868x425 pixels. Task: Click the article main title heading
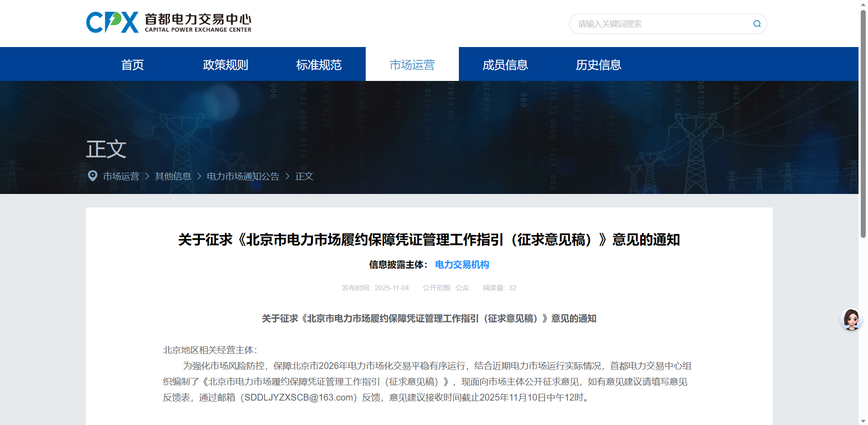429,239
